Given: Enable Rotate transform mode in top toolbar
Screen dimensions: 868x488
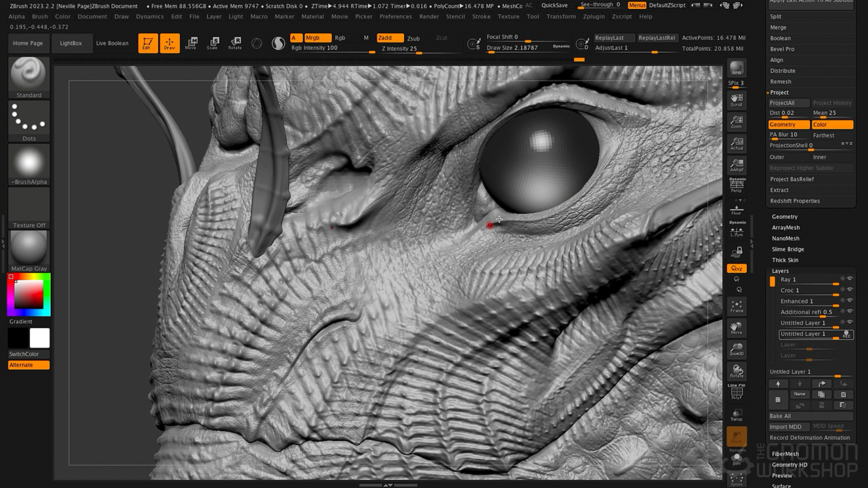Looking at the screenshot, I should tap(235, 43).
